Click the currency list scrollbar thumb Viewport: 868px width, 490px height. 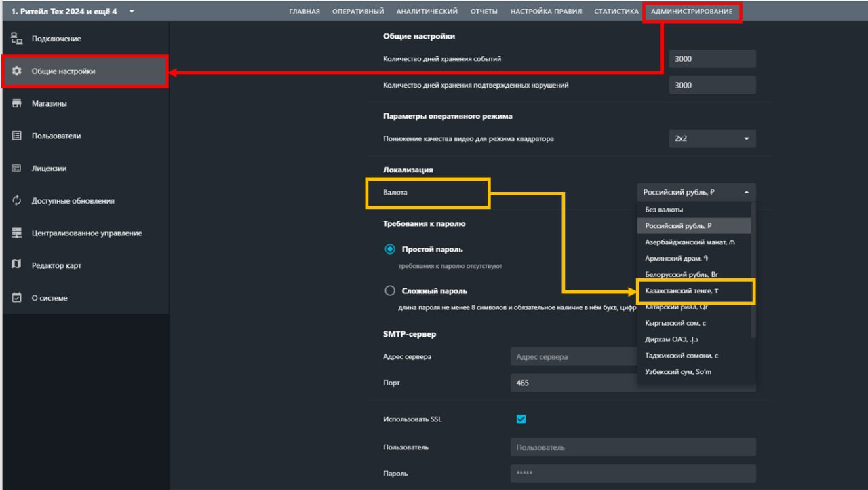[753, 269]
